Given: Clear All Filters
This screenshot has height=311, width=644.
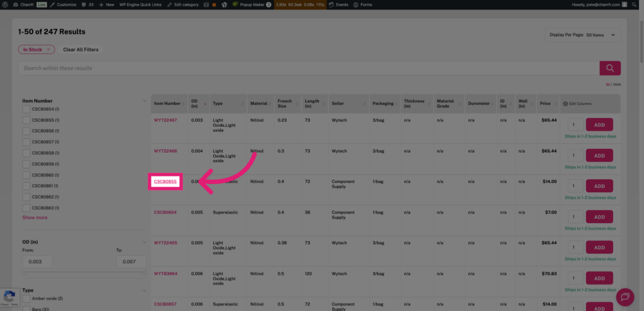Looking at the screenshot, I should tap(80, 50).
